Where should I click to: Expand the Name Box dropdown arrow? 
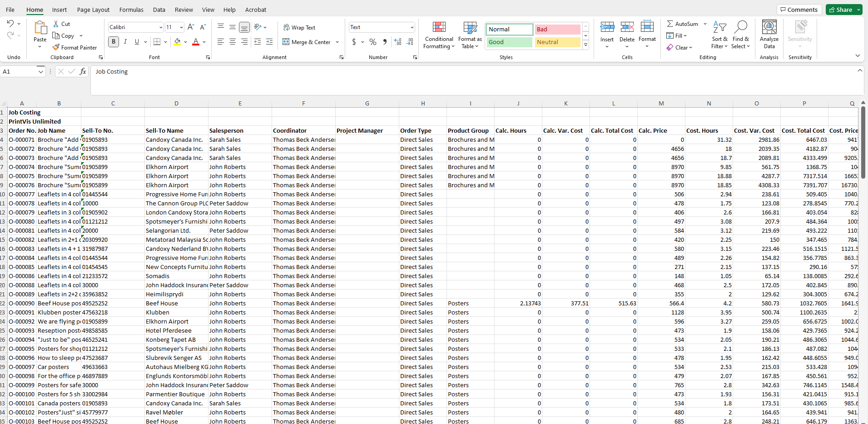[x=40, y=71]
